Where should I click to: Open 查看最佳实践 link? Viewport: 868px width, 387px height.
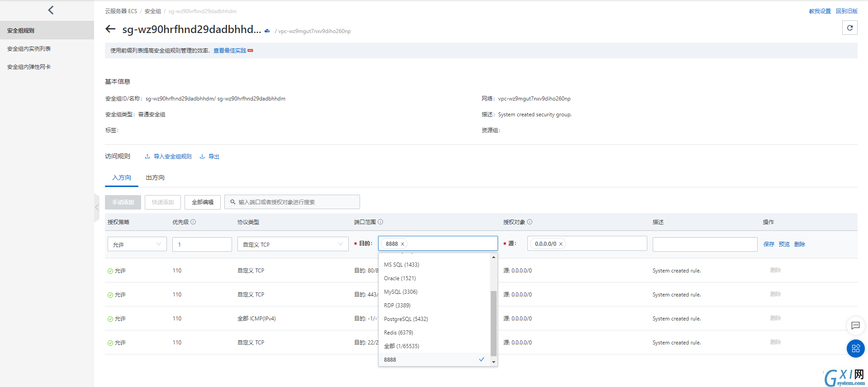pos(230,51)
